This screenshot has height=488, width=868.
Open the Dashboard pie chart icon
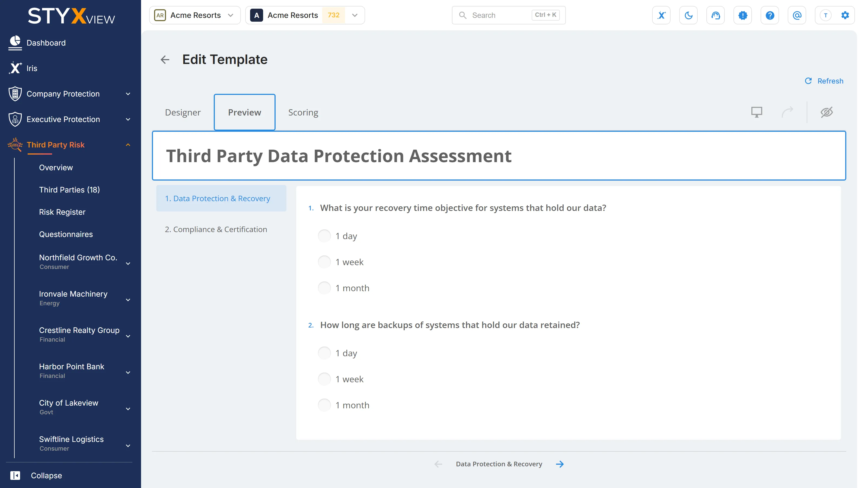(x=15, y=43)
